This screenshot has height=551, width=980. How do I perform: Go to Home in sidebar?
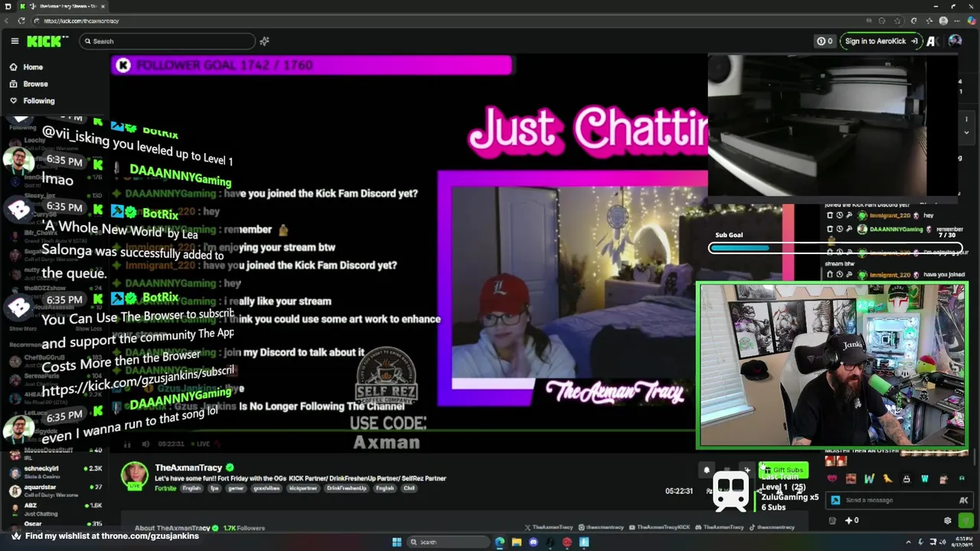[x=26, y=67]
